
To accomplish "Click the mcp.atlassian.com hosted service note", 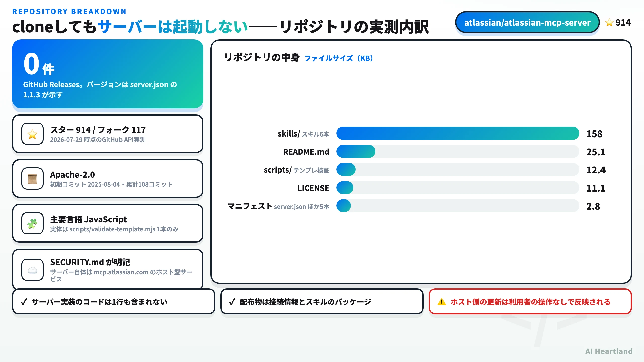I will click(x=121, y=275).
